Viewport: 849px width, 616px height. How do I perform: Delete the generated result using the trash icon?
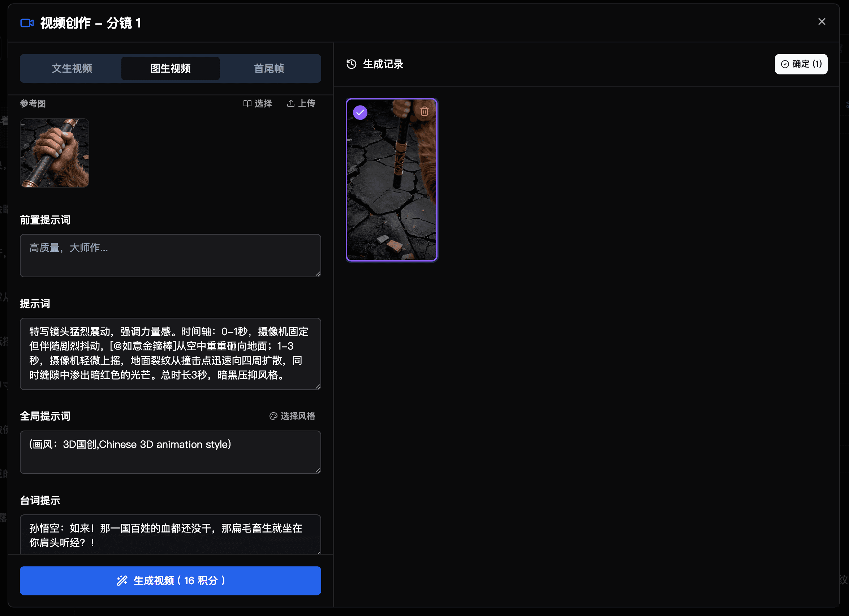[x=424, y=111]
